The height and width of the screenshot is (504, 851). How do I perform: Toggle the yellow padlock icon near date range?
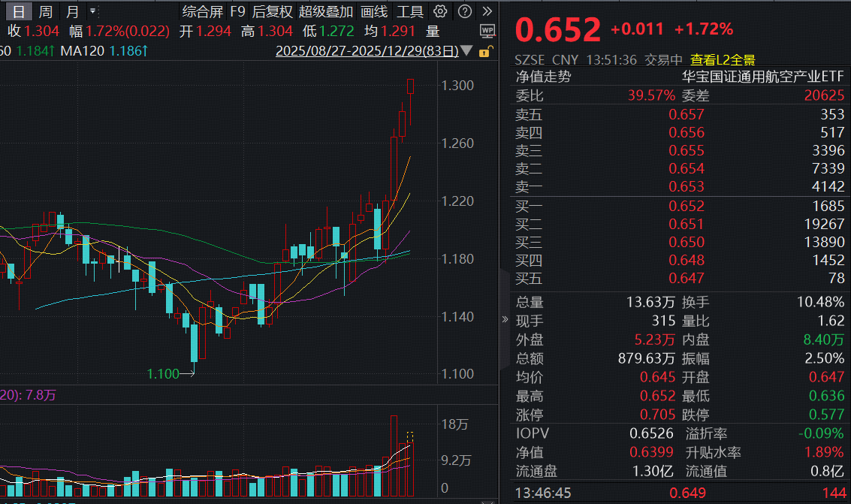(x=485, y=50)
